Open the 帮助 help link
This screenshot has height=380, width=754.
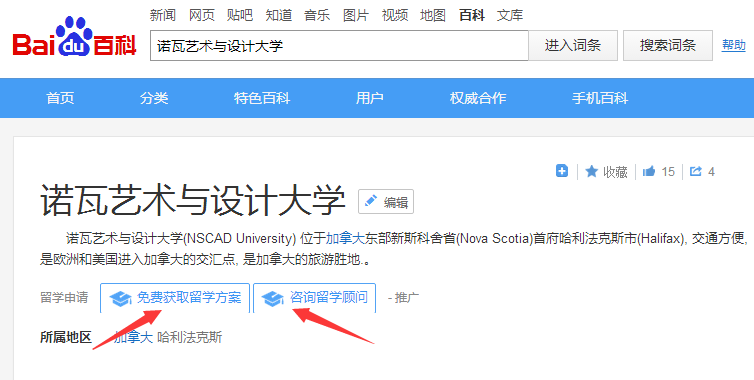[x=734, y=46]
